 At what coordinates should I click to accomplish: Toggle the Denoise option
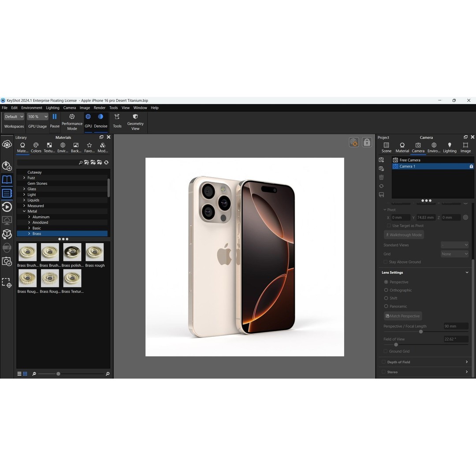click(x=100, y=120)
